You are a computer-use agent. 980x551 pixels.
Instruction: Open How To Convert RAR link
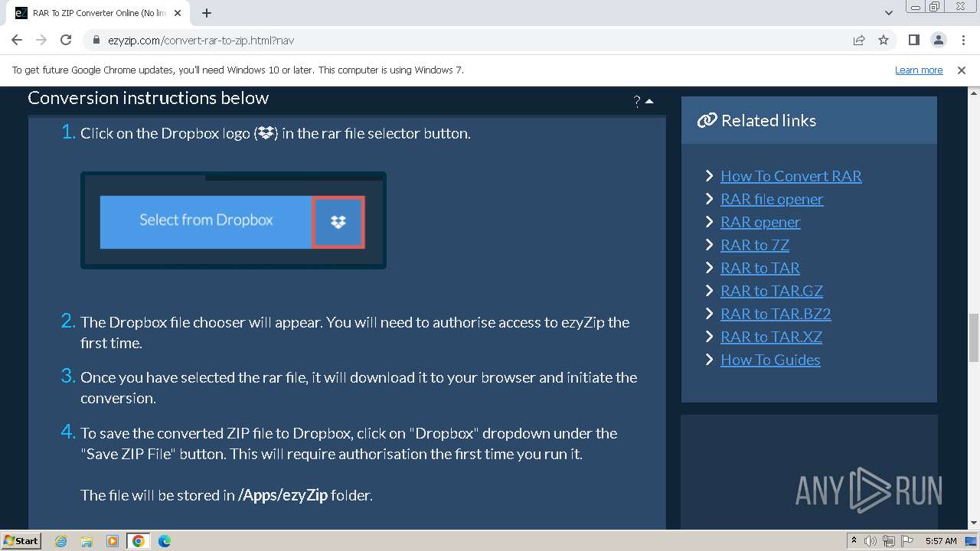791,176
